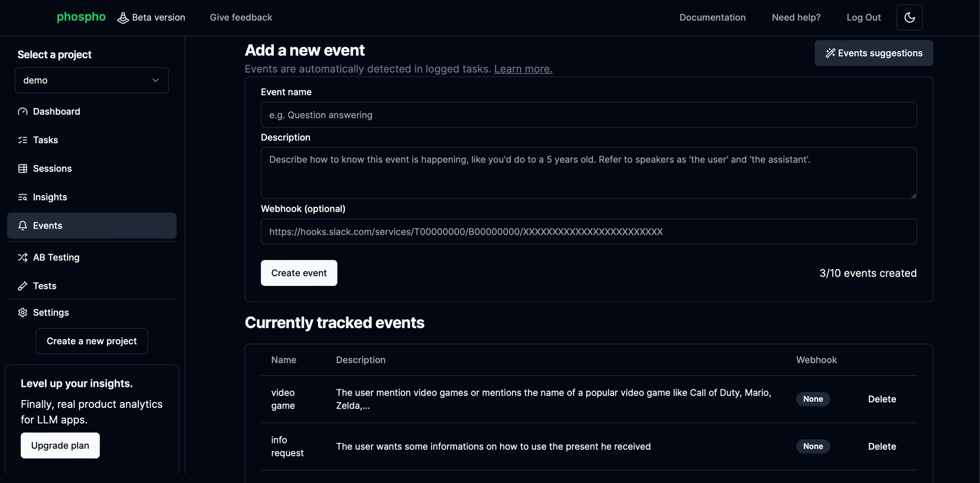This screenshot has height=483, width=980.
Task: Click the Events bell icon
Action: (23, 226)
